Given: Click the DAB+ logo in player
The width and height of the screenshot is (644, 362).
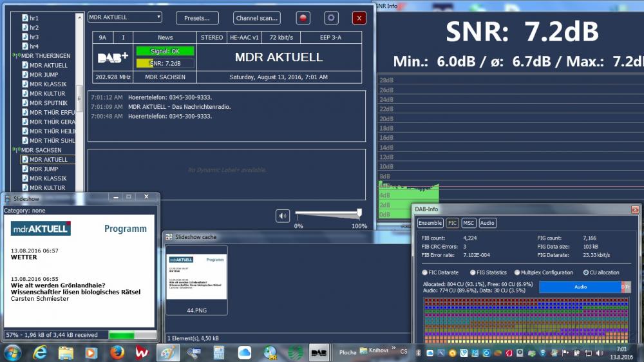Looking at the screenshot, I should click(x=113, y=57).
